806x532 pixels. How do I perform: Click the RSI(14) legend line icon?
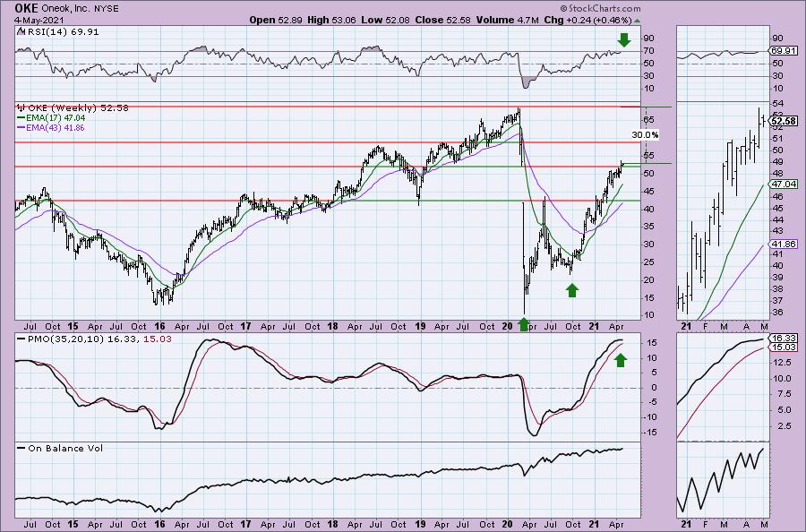click(x=20, y=31)
